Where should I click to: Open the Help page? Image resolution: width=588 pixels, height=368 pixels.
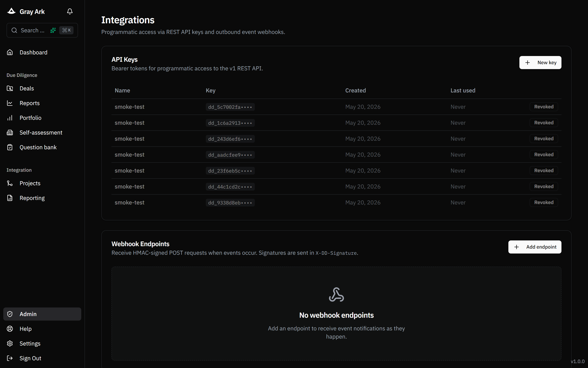point(42,329)
